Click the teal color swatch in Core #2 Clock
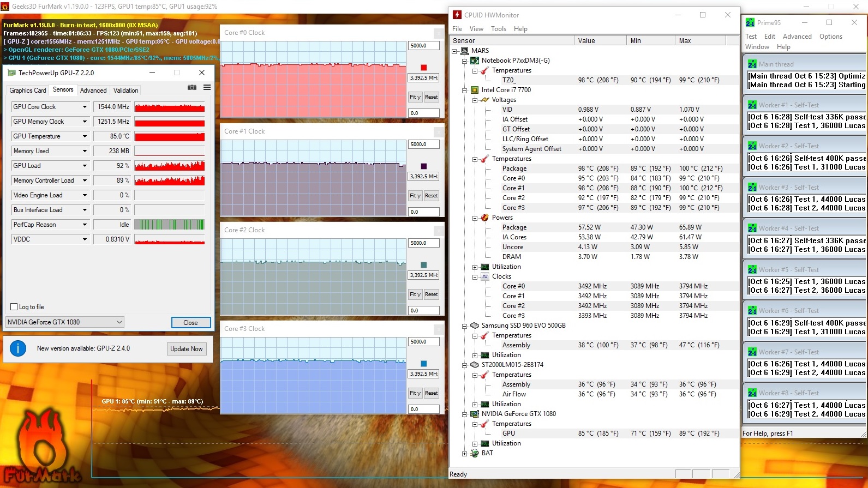Image resolution: width=868 pixels, height=488 pixels. click(x=424, y=265)
